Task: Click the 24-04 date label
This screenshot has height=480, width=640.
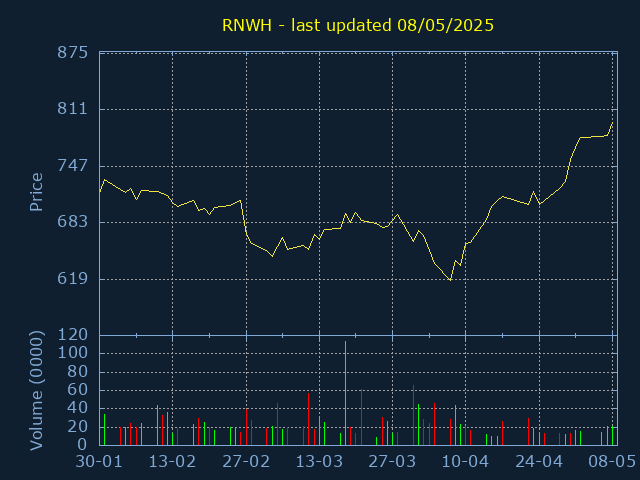Action: coord(539,462)
